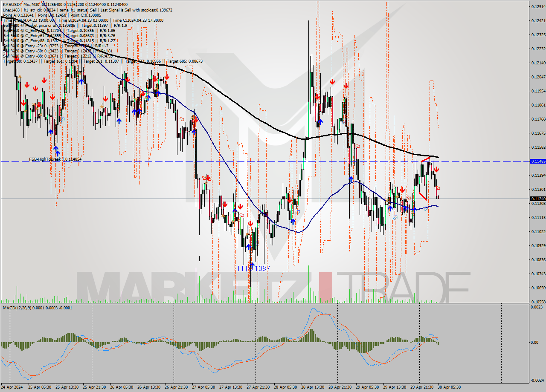546x392 pixels.
Task: Click the -0.0024 MACD scale label
Action: click(537, 380)
